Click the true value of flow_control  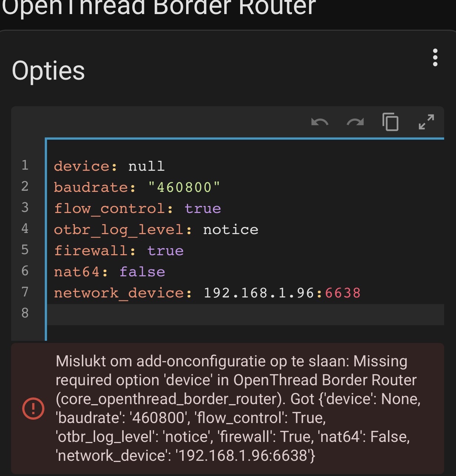(x=203, y=208)
